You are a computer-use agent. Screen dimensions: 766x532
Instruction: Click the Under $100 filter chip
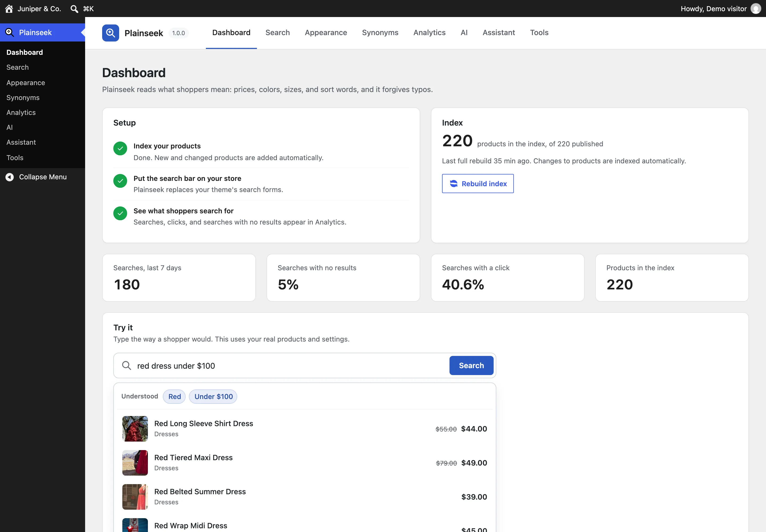click(213, 397)
